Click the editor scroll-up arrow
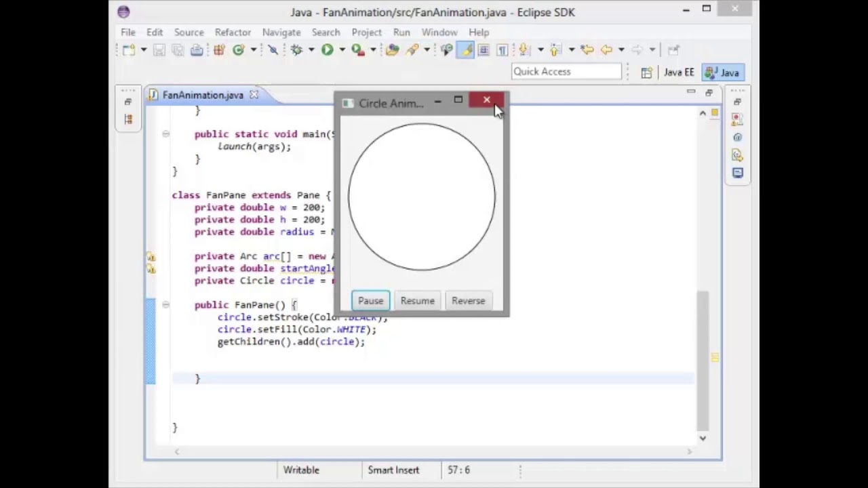This screenshot has width=868, height=488. pos(703,114)
